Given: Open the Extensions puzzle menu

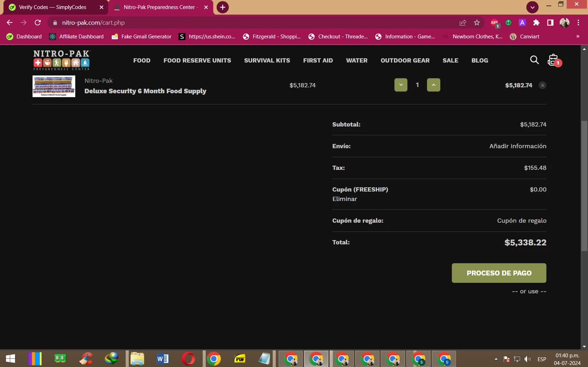Looking at the screenshot, I should (536, 23).
